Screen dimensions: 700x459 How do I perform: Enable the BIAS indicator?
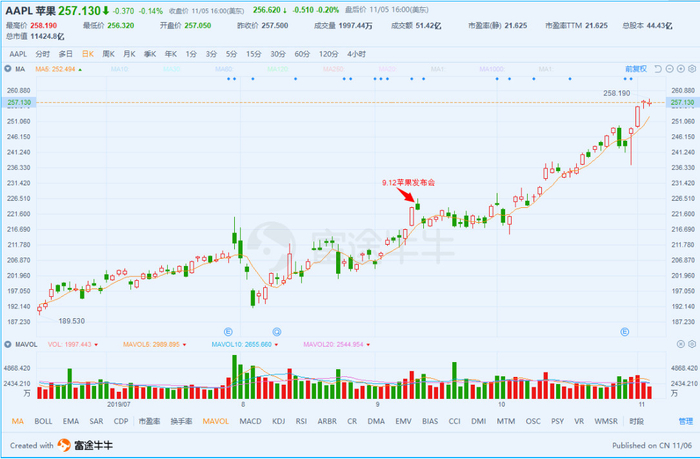pos(430,421)
